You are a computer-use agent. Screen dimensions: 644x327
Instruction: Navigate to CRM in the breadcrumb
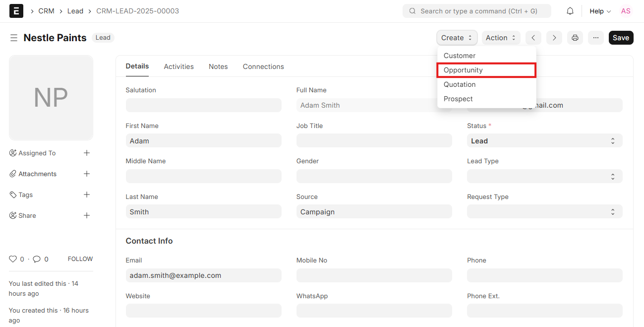pyautogui.click(x=46, y=11)
